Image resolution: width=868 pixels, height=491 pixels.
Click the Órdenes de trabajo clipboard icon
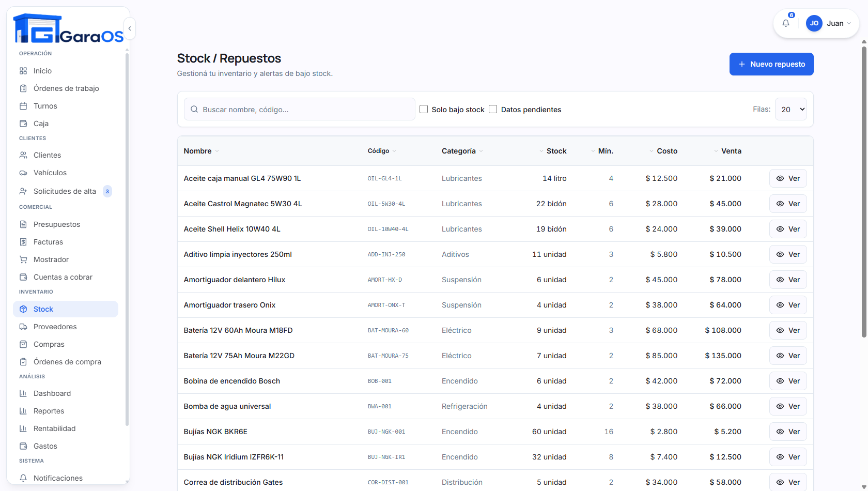point(23,88)
